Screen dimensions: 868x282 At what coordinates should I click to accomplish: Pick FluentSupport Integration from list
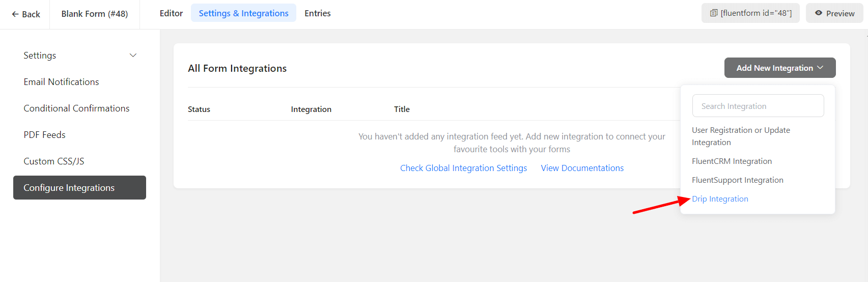[737, 180]
